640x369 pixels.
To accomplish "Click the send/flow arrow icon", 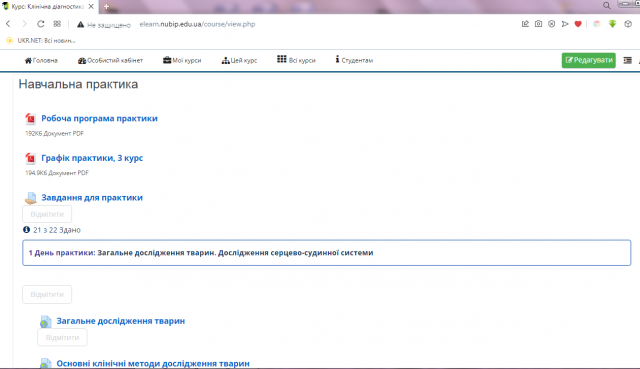I will coord(565,24).
